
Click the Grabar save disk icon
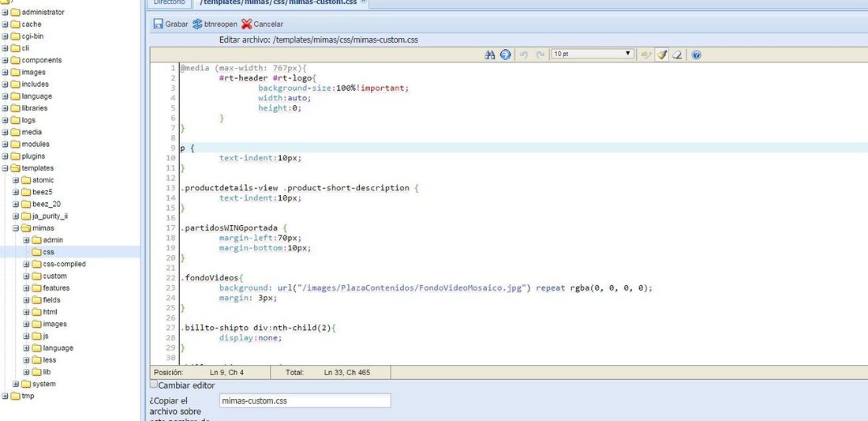[x=158, y=24]
